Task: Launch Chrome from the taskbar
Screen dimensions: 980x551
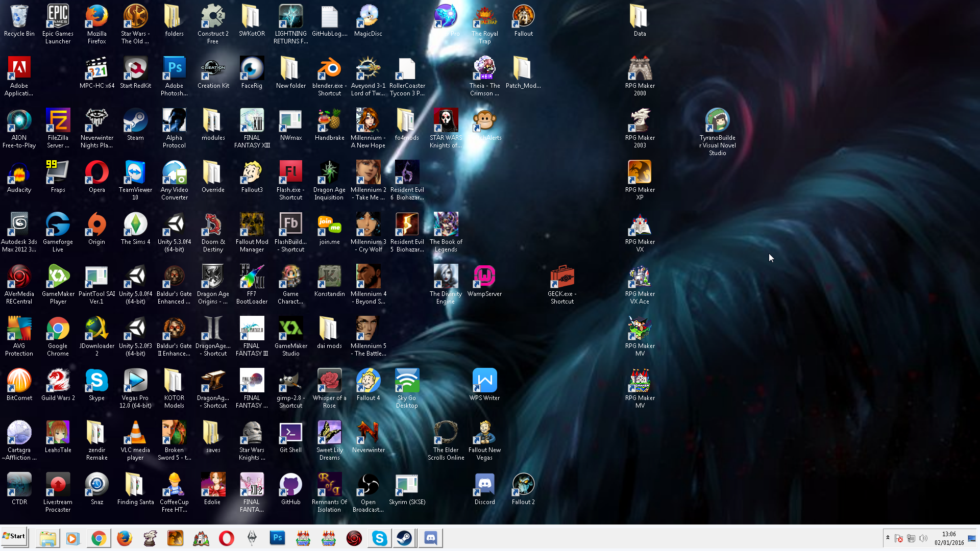Action: [x=99, y=538]
